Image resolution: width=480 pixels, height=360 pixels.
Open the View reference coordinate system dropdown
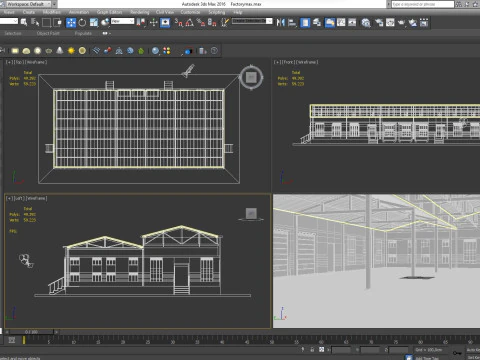click(122, 21)
